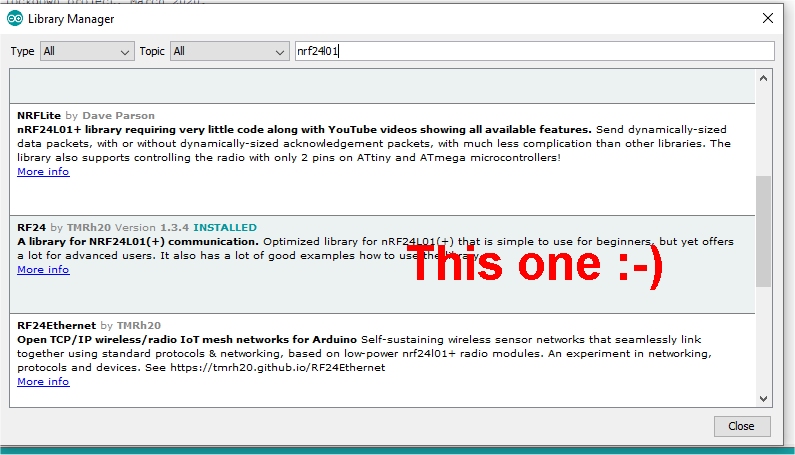The height and width of the screenshot is (455, 795).
Task: Open More info link for RF24
Action: coord(43,270)
